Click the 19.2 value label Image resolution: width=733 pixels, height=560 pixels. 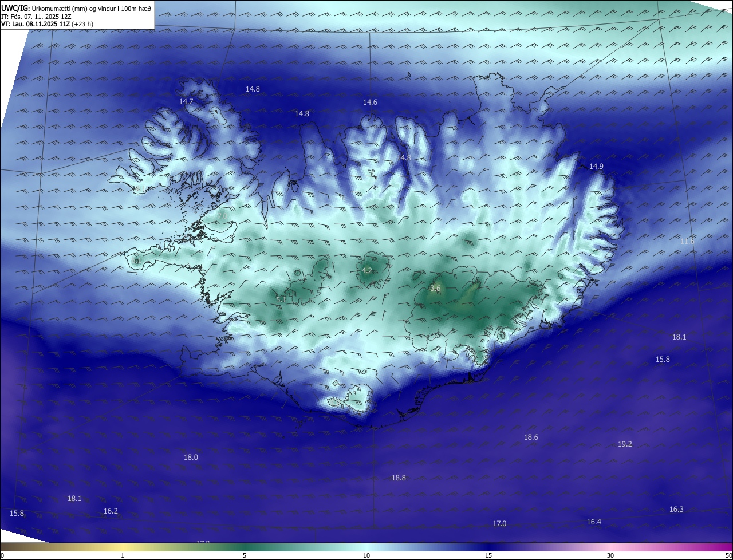[x=625, y=444]
